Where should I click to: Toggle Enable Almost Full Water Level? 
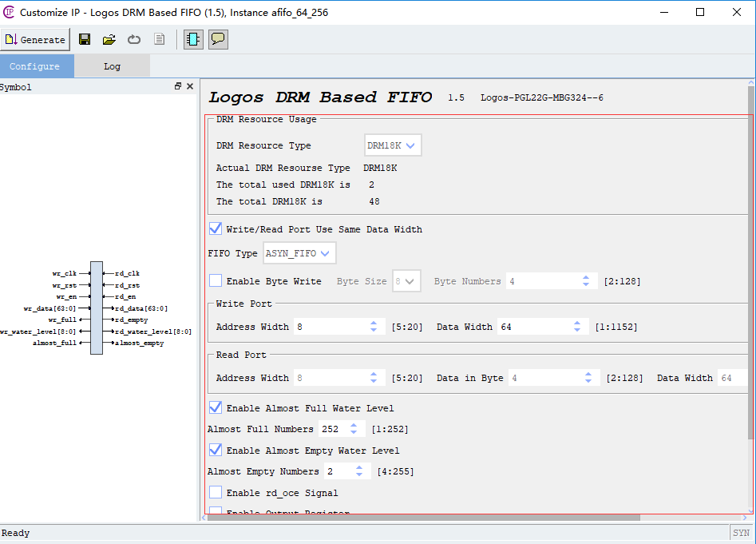tap(216, 407)
